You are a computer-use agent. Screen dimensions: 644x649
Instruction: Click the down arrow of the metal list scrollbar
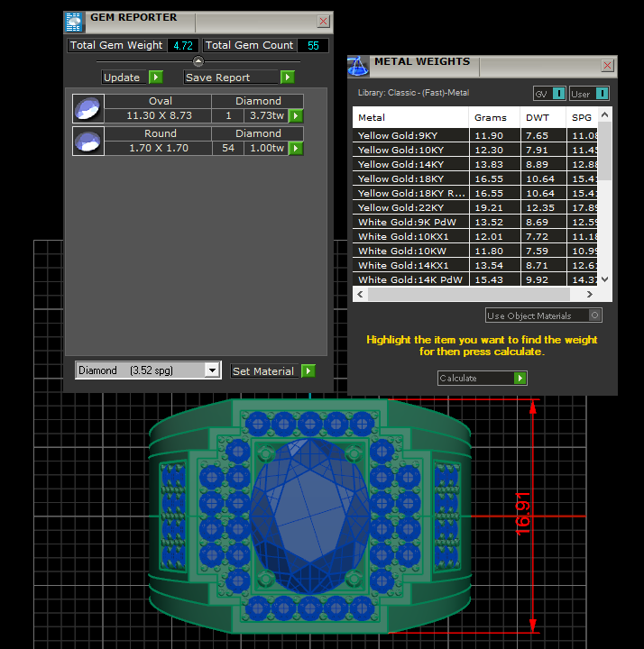[605, 279]
